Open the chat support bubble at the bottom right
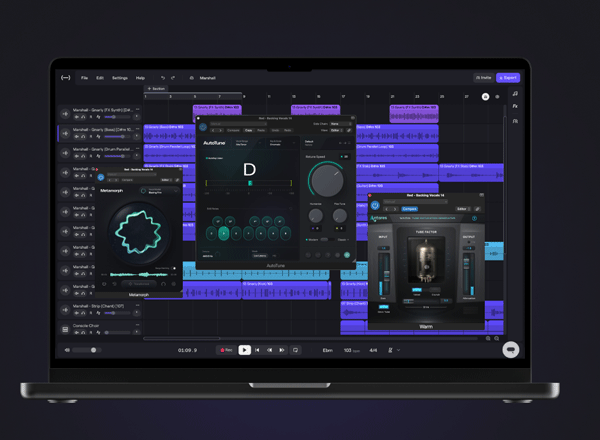600x440 pixels. 511,350
